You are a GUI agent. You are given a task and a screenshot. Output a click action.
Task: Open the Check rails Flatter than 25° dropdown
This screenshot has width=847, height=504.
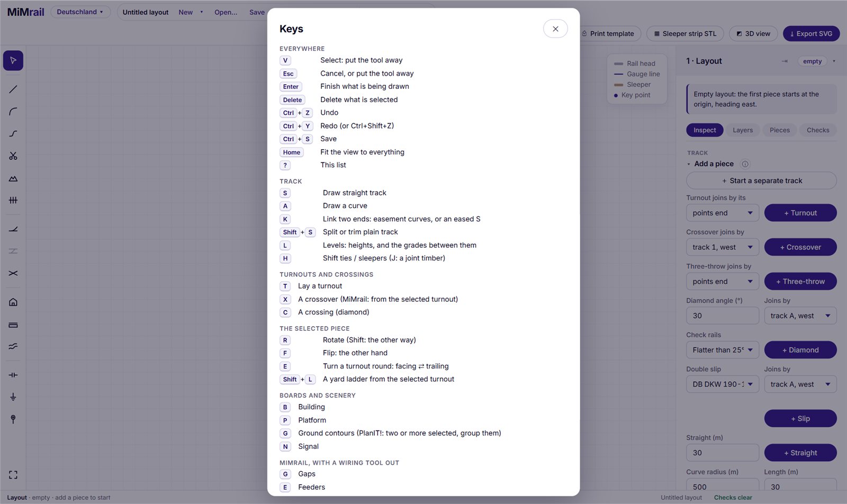pyautogui.click(x=723, y=350)
